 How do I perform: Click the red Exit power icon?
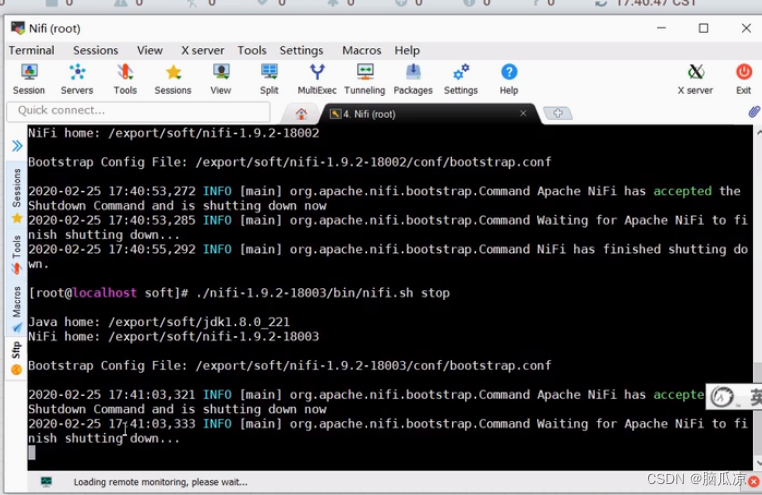[744, 79]
